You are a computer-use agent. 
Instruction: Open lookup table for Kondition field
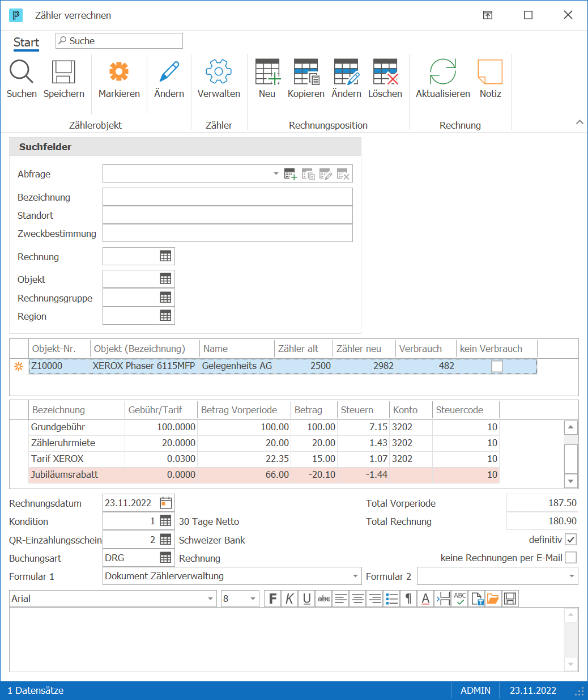point(165,521)
